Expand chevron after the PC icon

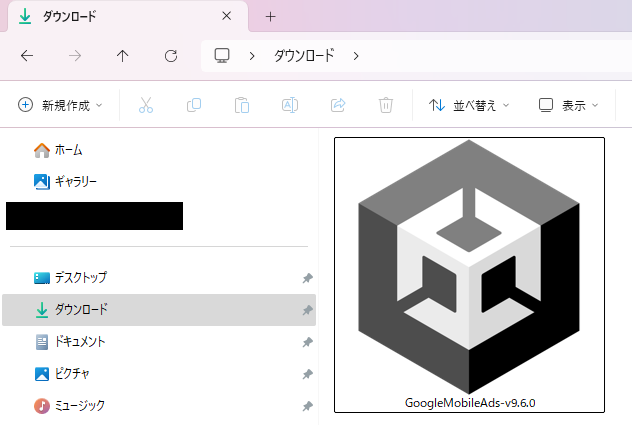point(252,56)
